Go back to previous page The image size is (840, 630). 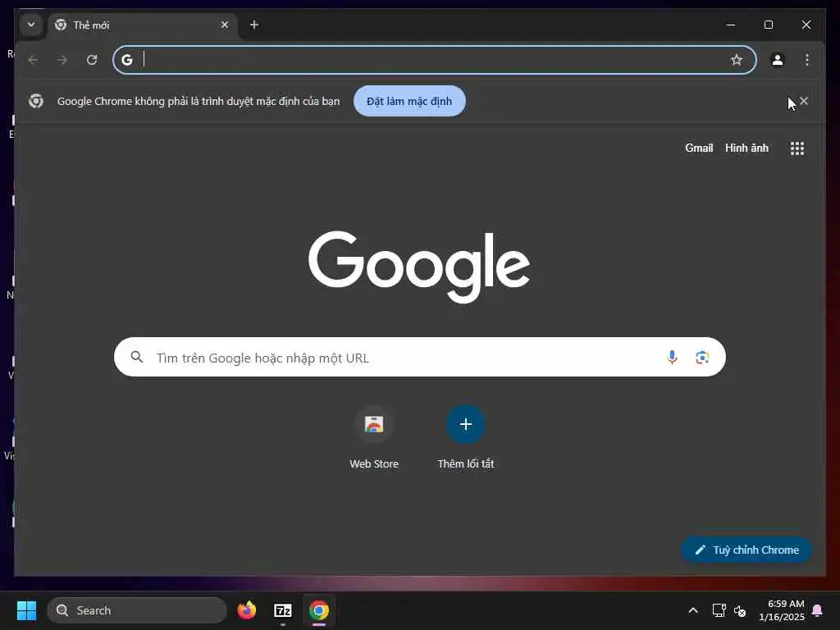click(x=33, y=60)
